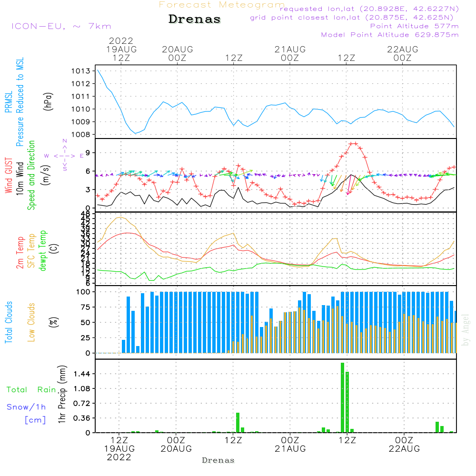Click '12Z 19AUG 2022' label below charts
476x476 pixels.
coord(119,449)
